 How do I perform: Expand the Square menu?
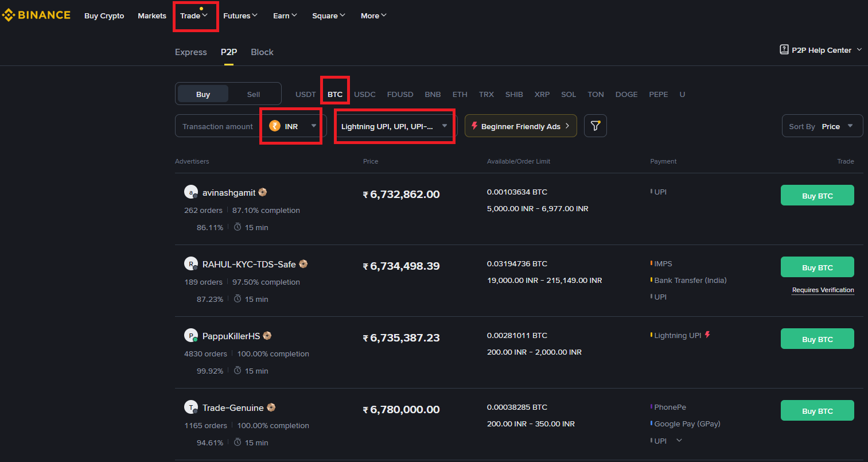329,15
